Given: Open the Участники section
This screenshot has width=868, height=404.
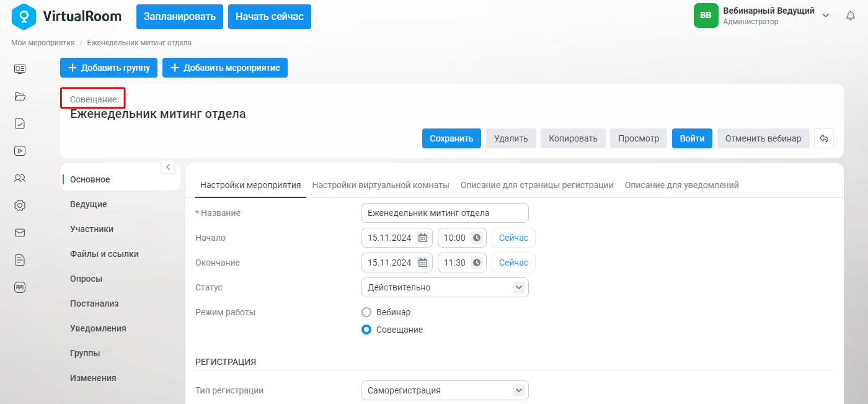Looking at the screenshot, I should click(92, 229).
